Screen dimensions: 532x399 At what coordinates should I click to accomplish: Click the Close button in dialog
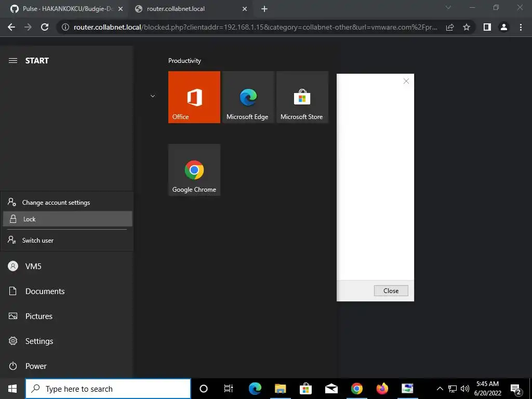[391, 291]
